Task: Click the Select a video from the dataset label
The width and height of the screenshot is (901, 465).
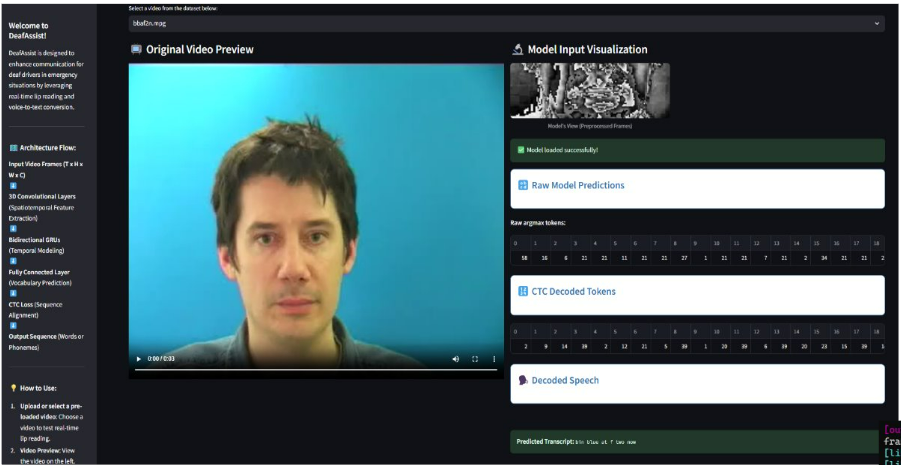Action: [173, 9]
